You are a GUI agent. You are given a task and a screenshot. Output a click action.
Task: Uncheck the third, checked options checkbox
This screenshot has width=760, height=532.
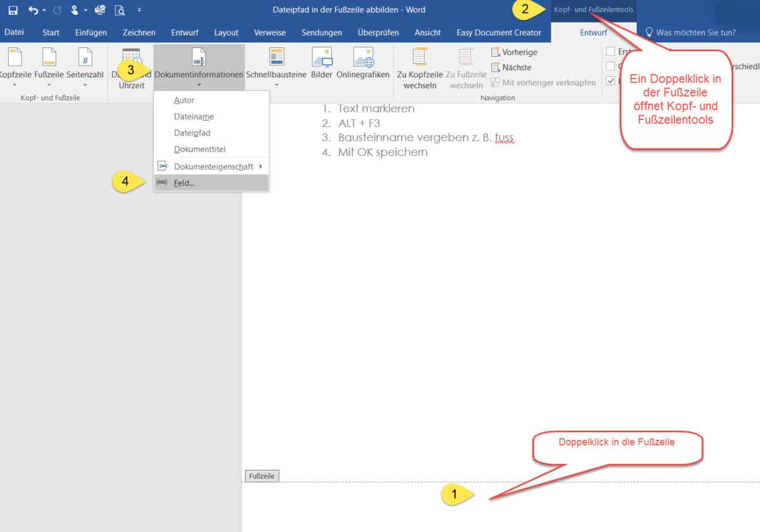(x=611, y=81)
